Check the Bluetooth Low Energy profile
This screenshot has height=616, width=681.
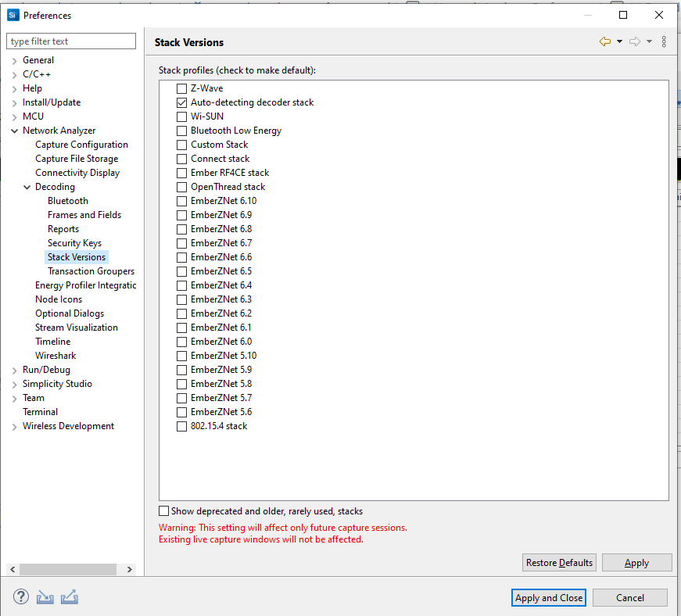[181, 131]
